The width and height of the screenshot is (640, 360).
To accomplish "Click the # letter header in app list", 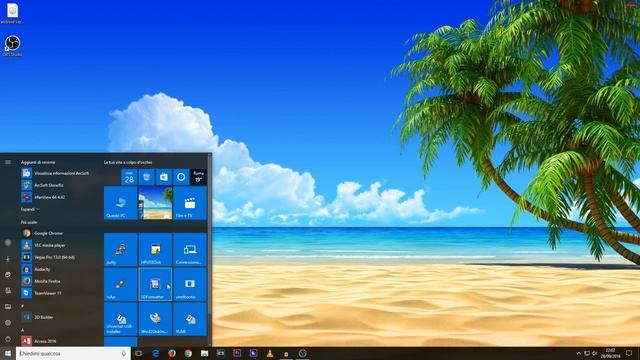I will point(22,306).
